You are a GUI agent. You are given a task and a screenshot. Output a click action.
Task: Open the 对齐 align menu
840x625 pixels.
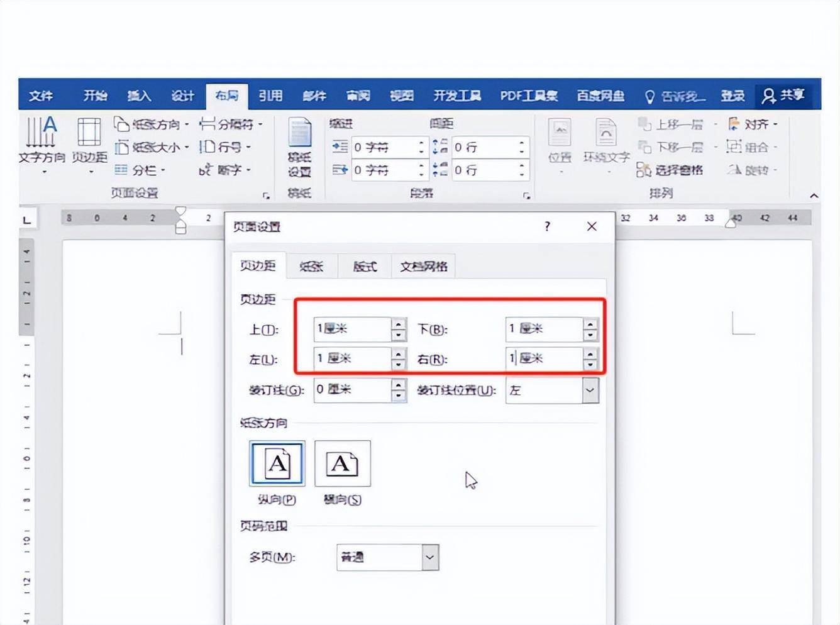(x=753, y=124)
